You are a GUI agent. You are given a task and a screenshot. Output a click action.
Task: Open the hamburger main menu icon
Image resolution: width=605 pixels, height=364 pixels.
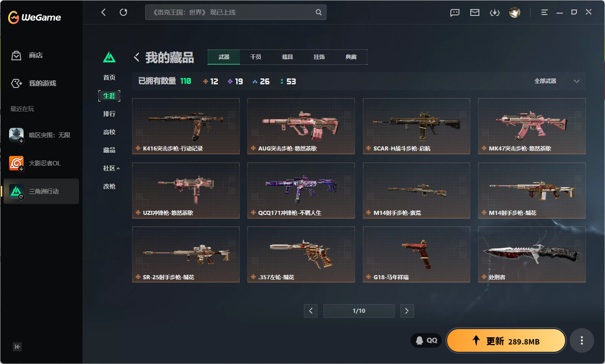(545, 13)
